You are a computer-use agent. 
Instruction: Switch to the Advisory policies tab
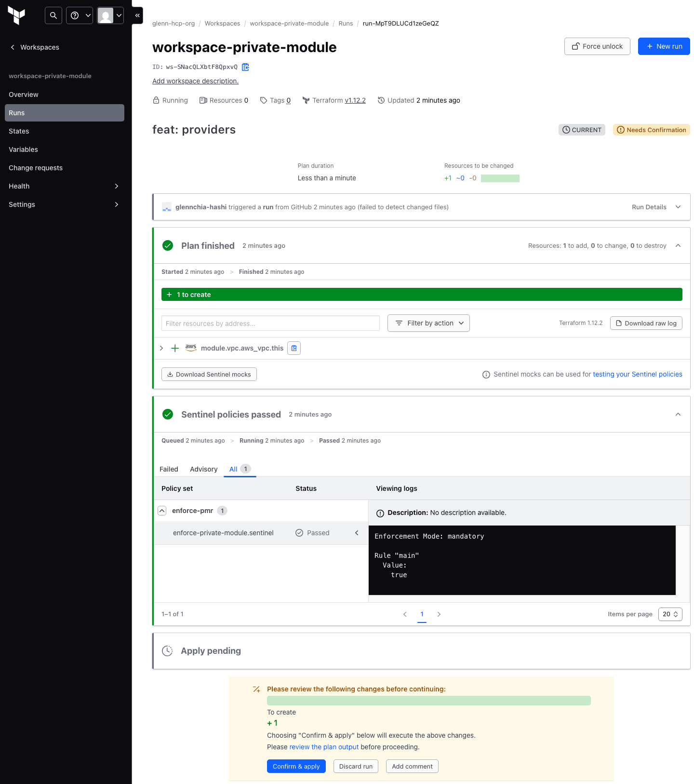pos(203,469)
